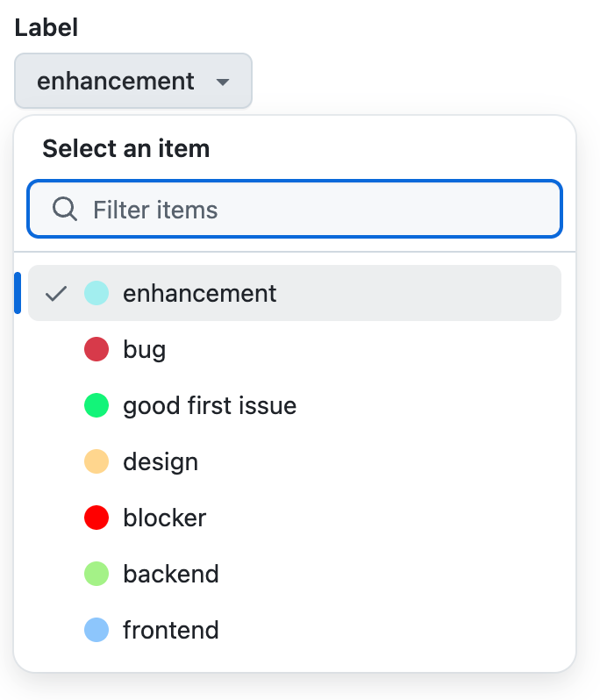Click the light green backend dot
Screen dimensions: 600x700
tap(96, 574)
